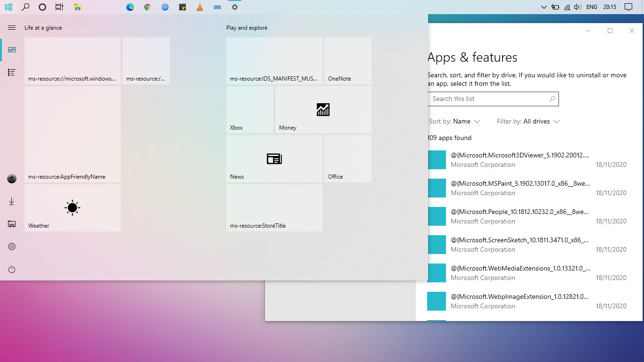644x362 pixels.
Task: Open the News tile
Action: point(274,159)
